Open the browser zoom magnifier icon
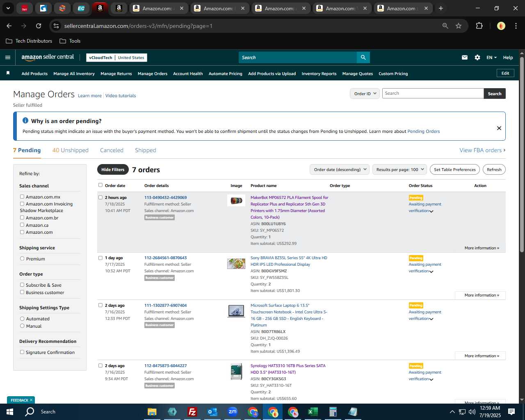Image resolution: width=525 pixels, height=420 pixels. pyautogui.click(x=445, y=26)
